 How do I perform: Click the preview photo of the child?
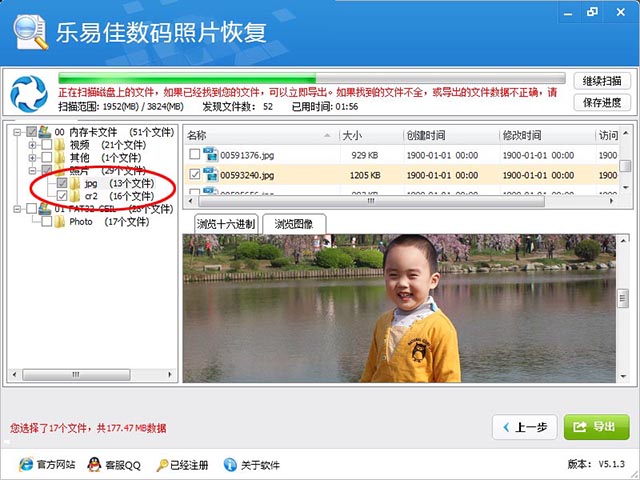[x=399, y=308]
